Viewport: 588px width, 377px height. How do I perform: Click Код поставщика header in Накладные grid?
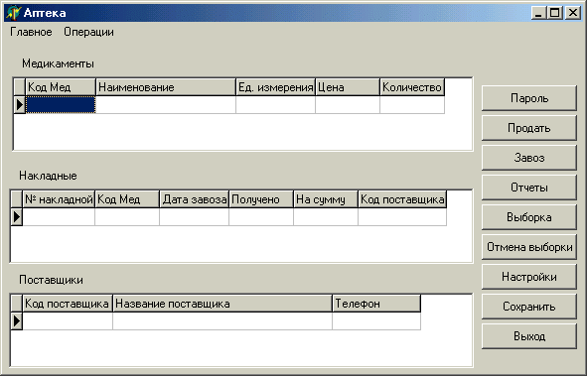402,199
